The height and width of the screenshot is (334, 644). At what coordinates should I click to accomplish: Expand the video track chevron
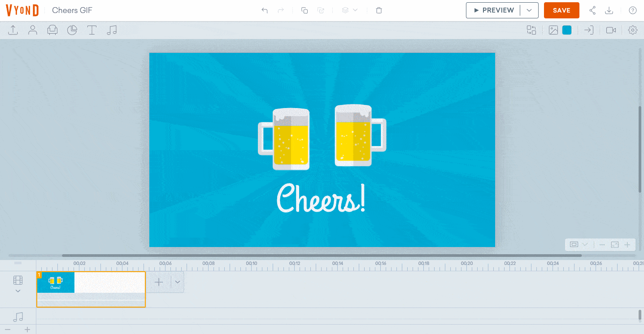pos(18,291)
